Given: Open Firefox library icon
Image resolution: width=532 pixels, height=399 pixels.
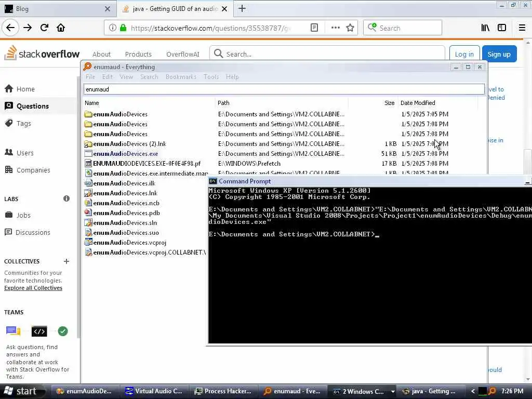Looking at the screenshot, I should click(x=485, y=28).
